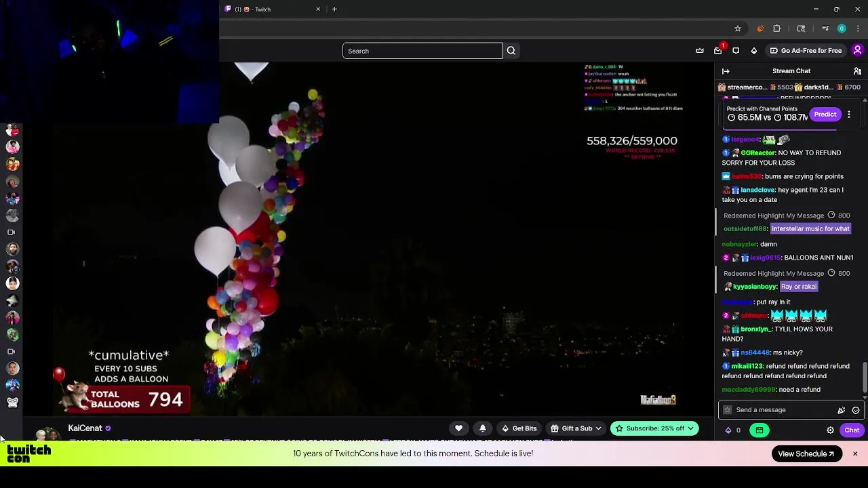Open the chat community users icon
Screen dimensions: 868x488
point(857,71)
